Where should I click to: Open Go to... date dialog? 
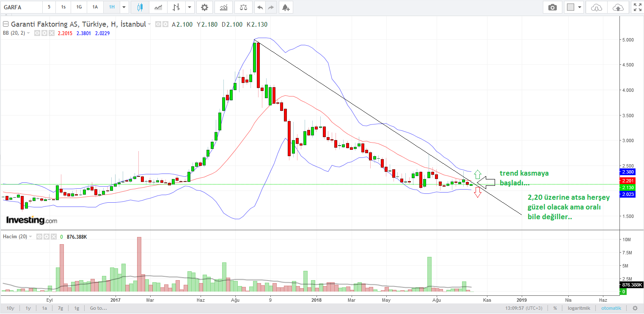[98, 308]
